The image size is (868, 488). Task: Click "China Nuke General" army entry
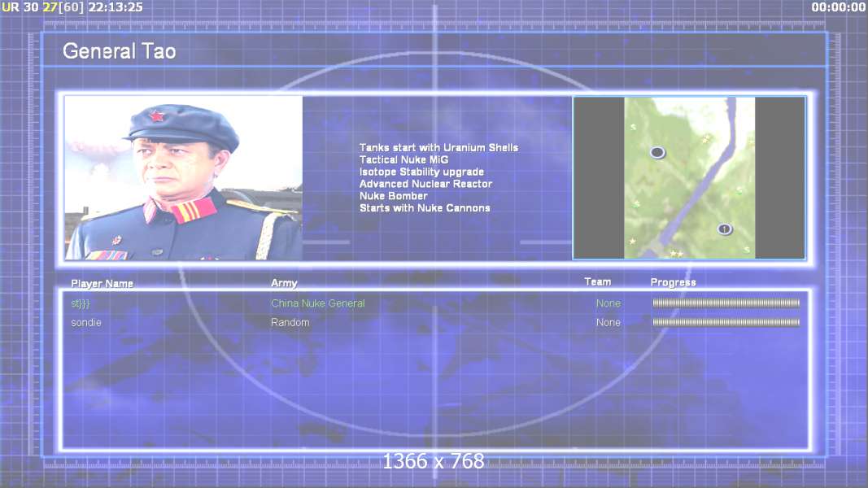tap(318, 303)
